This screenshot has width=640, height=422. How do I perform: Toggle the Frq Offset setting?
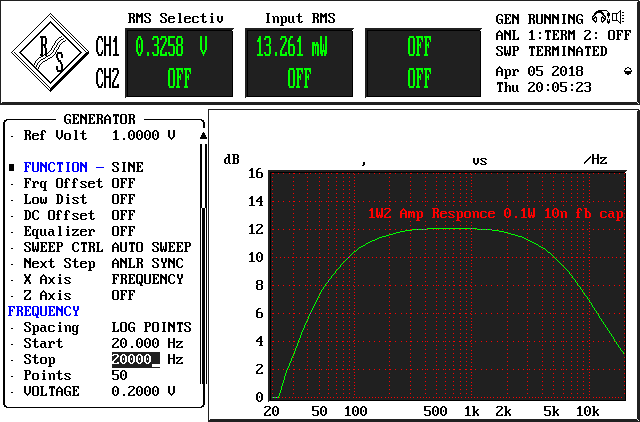click(x=123, y=183)
